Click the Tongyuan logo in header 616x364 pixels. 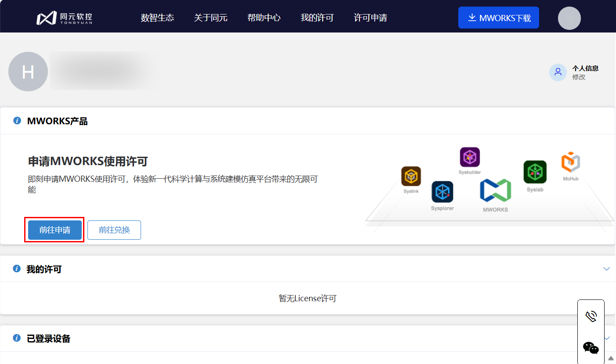coord(64,18)
